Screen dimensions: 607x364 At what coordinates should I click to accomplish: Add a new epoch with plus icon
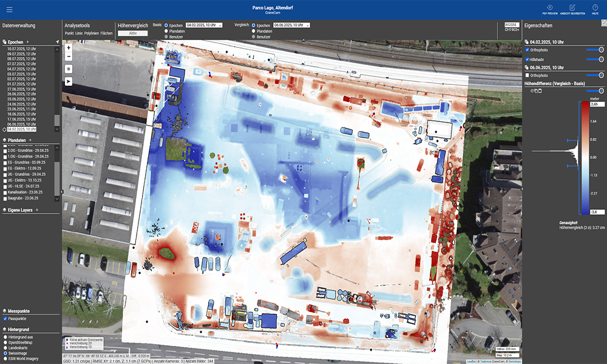28,42
